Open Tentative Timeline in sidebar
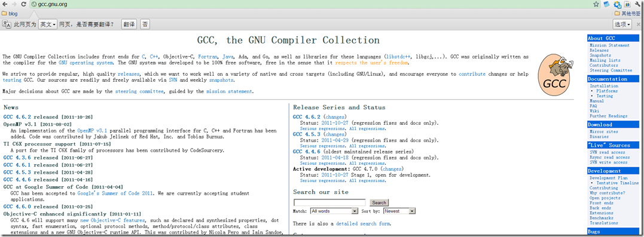 point(618,183)
